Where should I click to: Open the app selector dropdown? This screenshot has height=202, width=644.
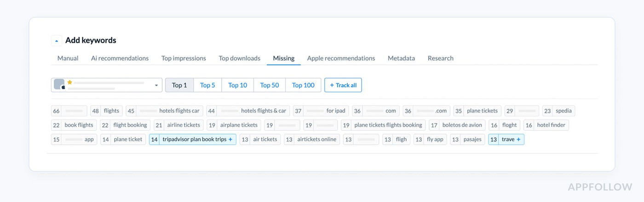[x=107, y=85]
